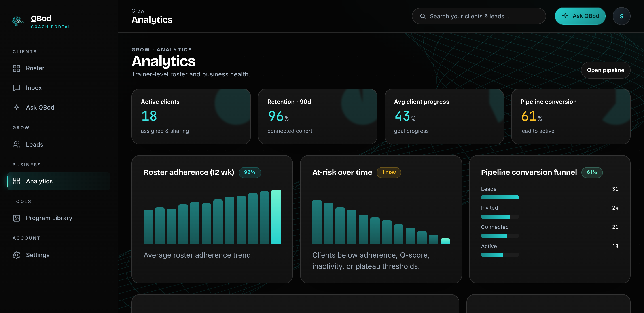The image size is (644, 313).
Task: Click the Leads people icon
Action: [x=17, y=144]
